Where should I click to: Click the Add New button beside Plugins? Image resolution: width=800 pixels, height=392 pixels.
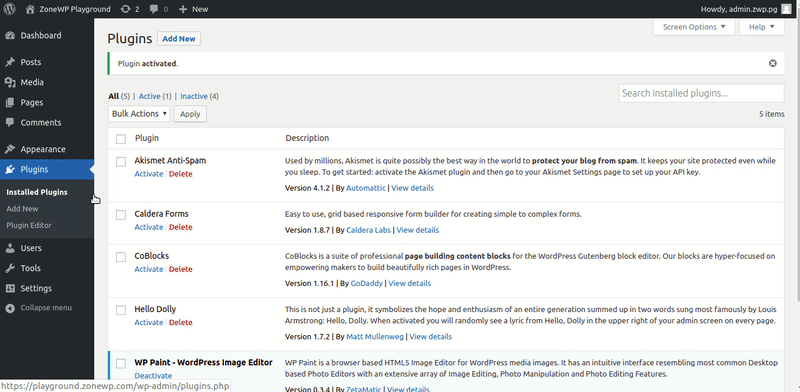point(179,39)
